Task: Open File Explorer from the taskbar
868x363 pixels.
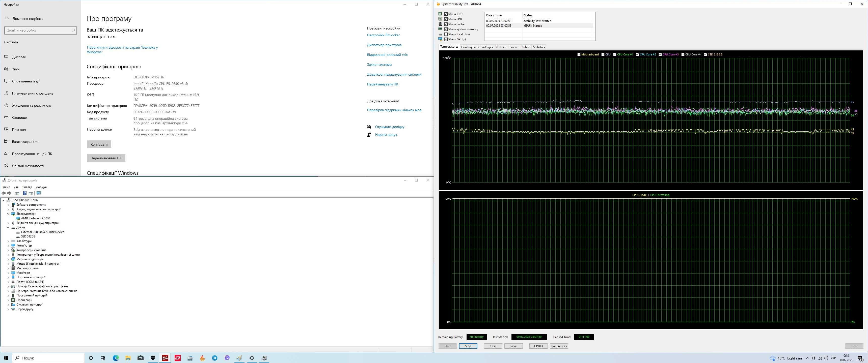Action: click(128, 358)
